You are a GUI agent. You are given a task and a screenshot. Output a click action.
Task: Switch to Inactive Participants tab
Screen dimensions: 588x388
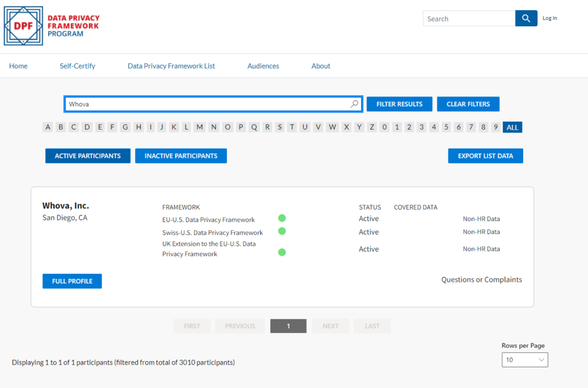pyautogui.click(x=181, y=156)
